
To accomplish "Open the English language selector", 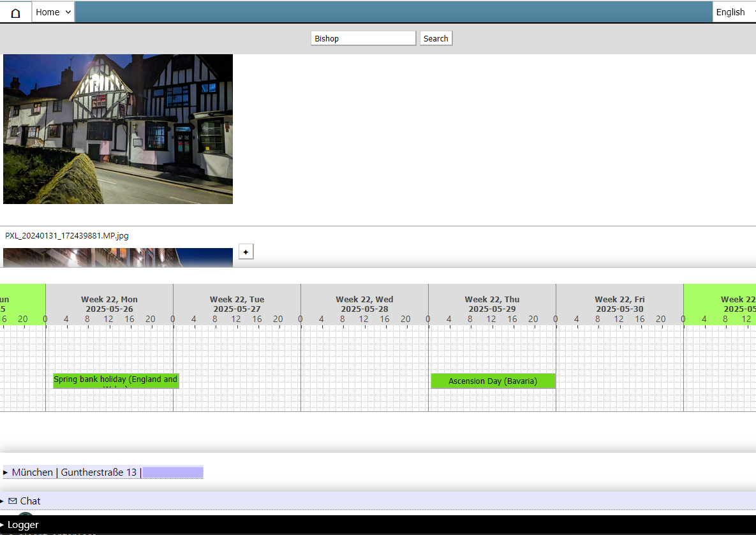I will coord(734,12).
